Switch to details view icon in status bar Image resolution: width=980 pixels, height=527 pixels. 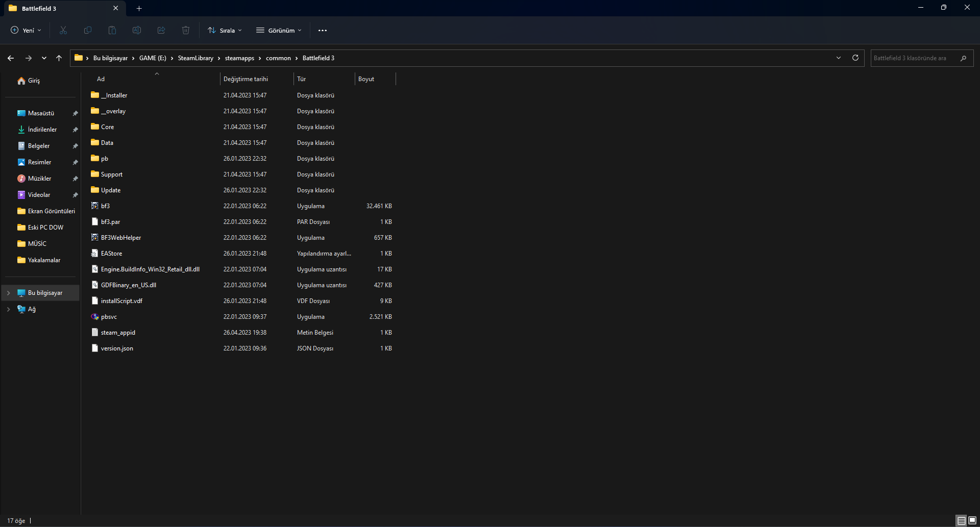pos(962,521)
